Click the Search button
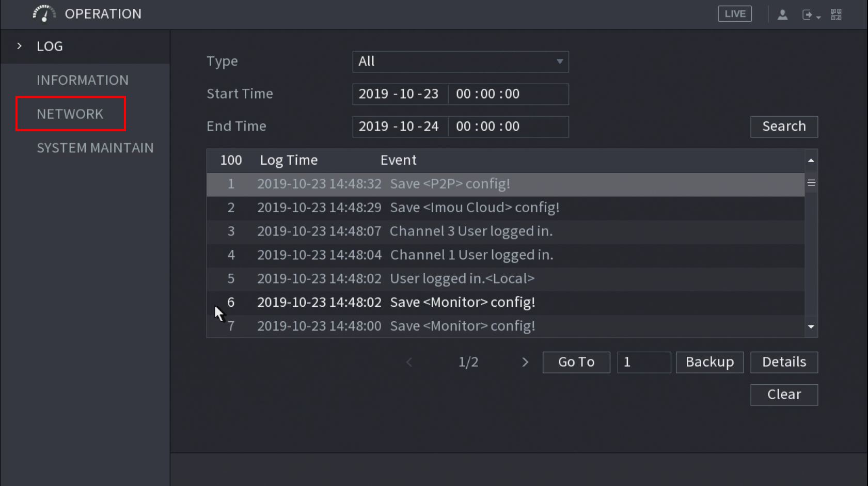Image resolution: width=868 pixels, height=486 pixels. click(783, 127)
